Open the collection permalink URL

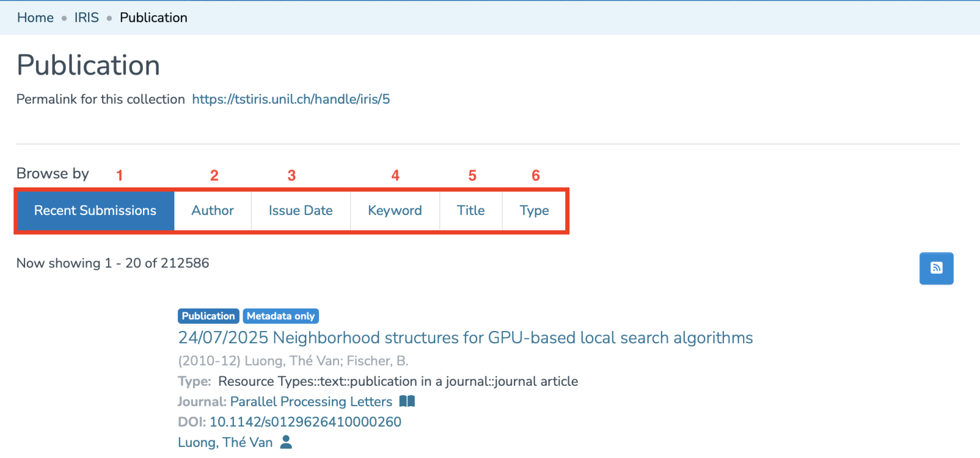[x=290, y=99]
